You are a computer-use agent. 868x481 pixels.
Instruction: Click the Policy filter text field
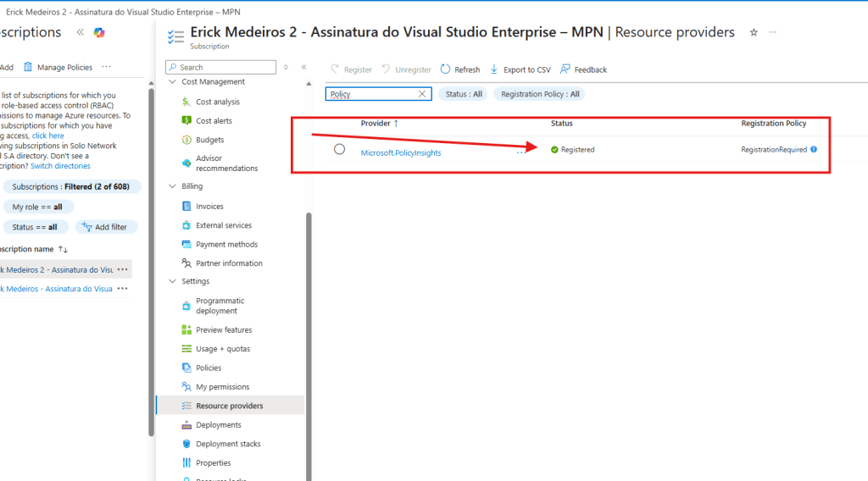371,94
